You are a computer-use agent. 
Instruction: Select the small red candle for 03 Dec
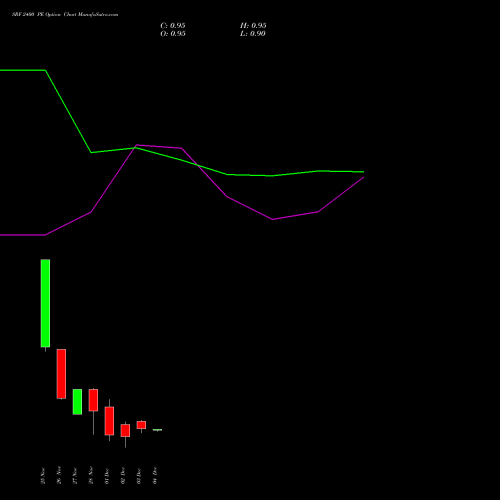click(x=141, y=425)
